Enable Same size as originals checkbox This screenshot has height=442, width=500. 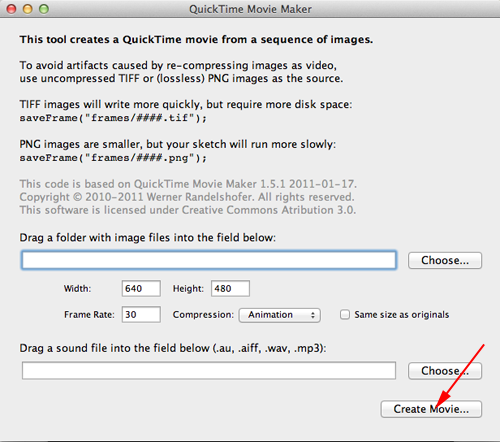pyautogui.click(x=345, y=315)
